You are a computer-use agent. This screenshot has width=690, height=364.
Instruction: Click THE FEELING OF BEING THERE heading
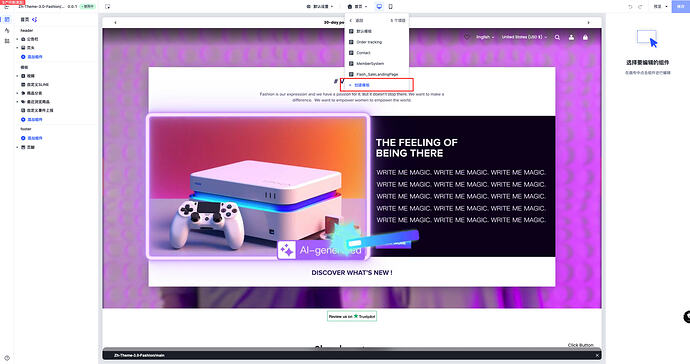tap(417, 148)
